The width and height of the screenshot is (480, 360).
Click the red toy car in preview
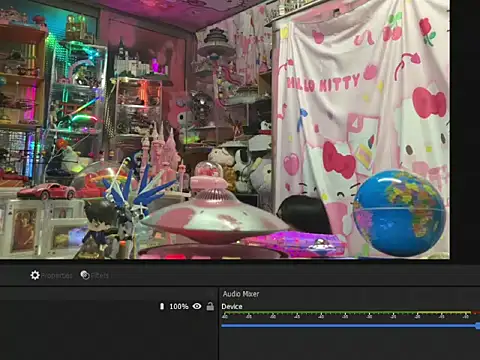point(47,191)
